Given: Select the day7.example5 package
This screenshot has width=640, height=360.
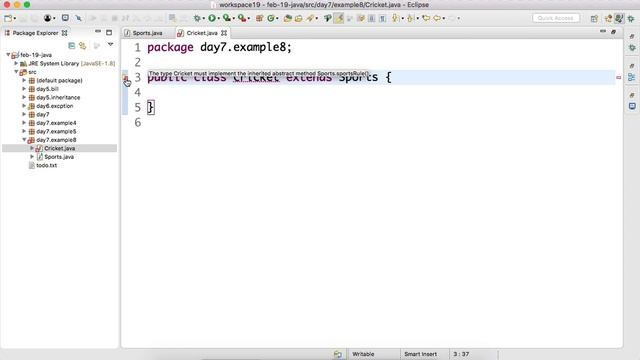Looking at the screenshot, I should point(56,131).
